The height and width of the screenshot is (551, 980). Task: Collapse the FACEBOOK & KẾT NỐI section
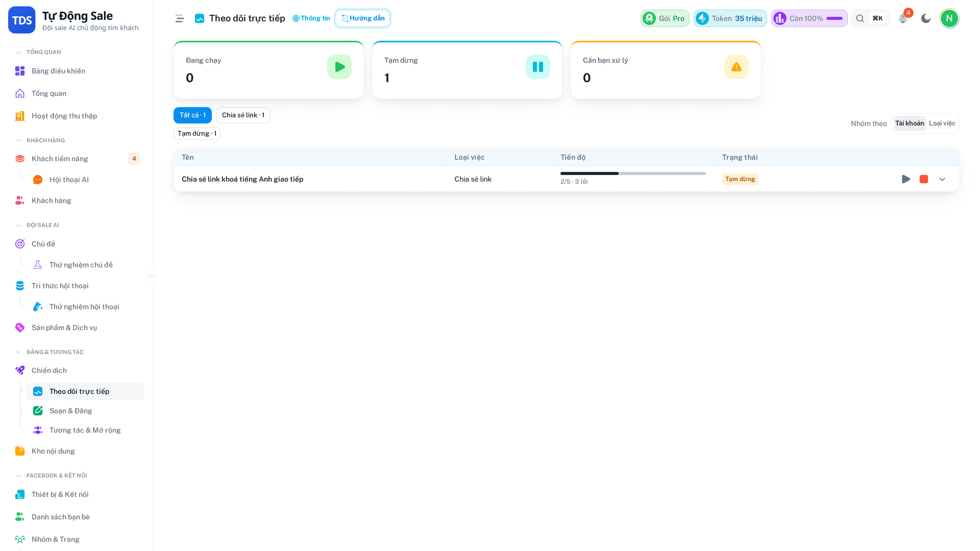click(51, 475)
